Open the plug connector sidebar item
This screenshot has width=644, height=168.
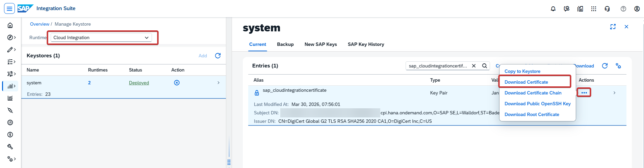[x=10, y=110]
